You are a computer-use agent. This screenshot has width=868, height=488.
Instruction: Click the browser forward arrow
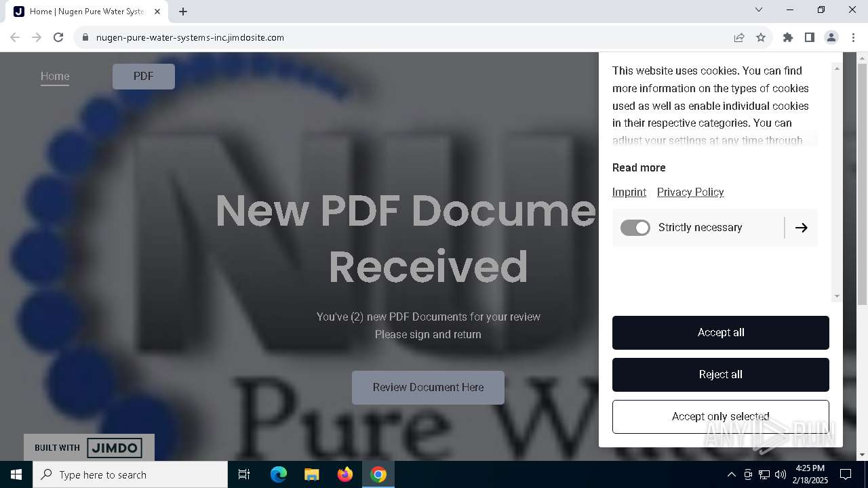[x=37, y=37]
